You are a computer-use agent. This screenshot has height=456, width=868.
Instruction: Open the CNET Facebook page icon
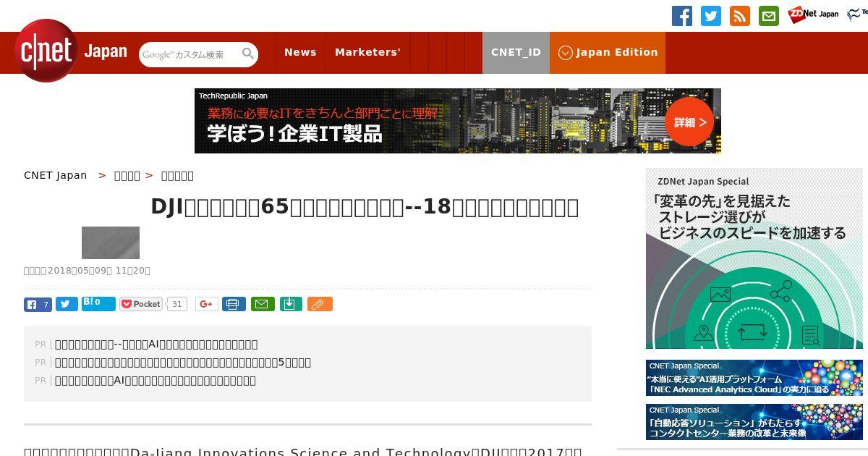click(x=682, y=16)
